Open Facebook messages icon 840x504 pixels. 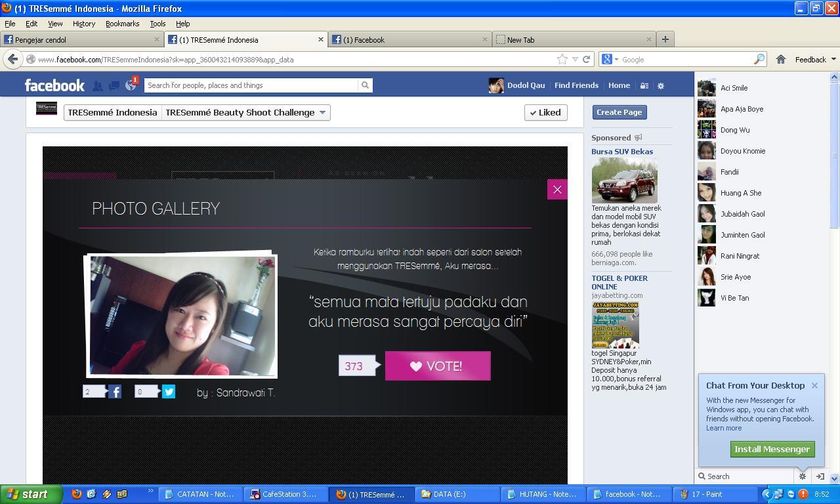[114, 85]
